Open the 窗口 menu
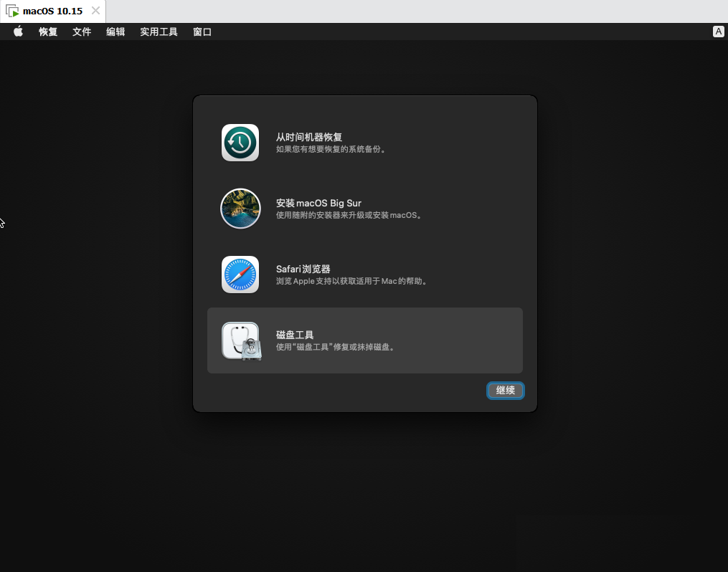728x572 pixels. [202, 32]
